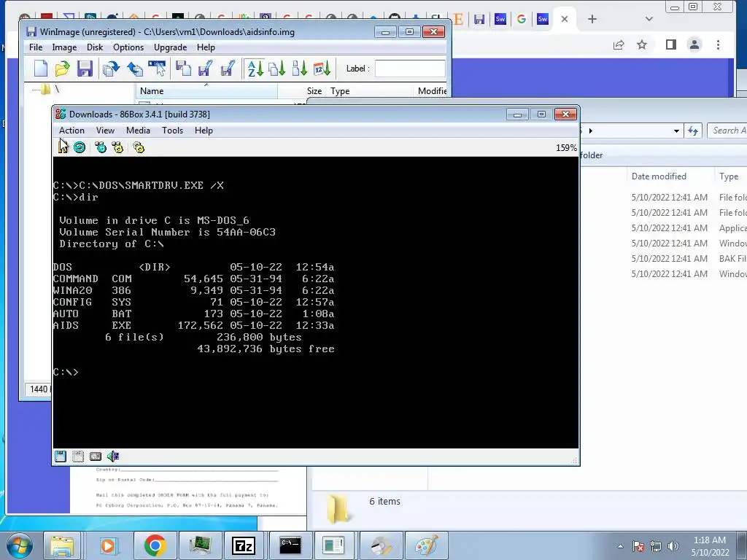Expand the Chrome tab search chevron
The image size is (747, 560).
point(649,19)
